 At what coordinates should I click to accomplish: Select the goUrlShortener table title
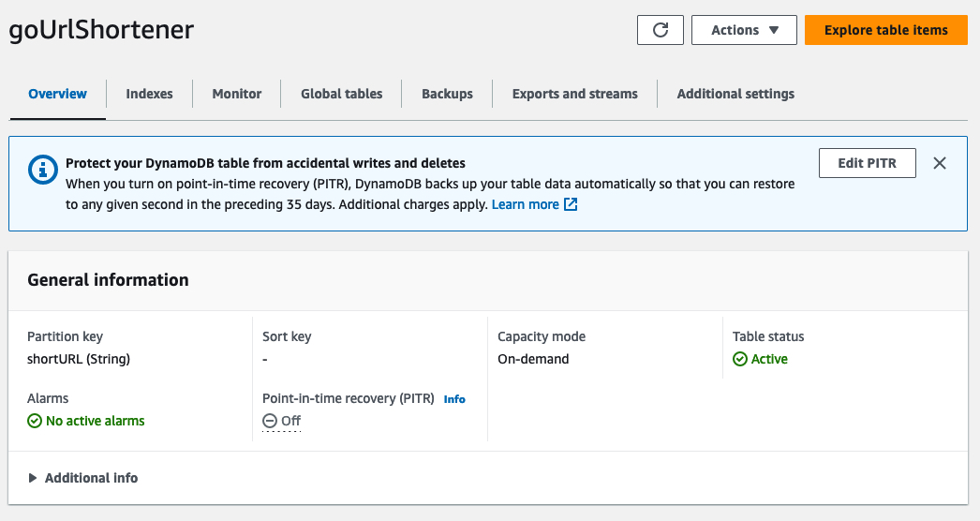[101, 29]
